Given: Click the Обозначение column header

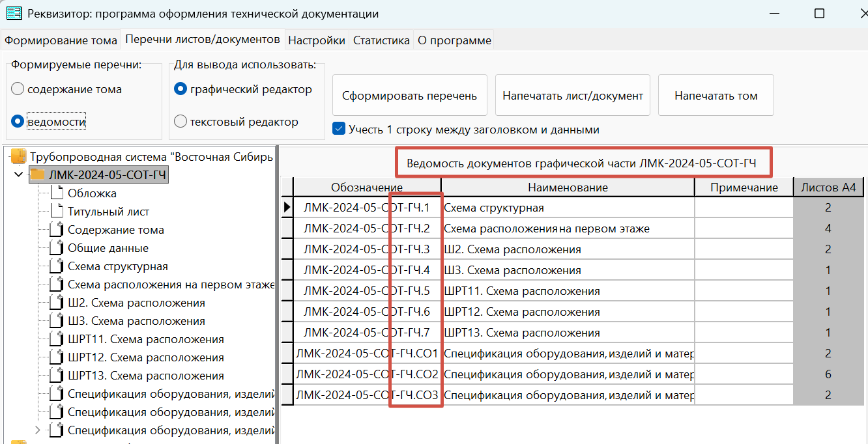Looking at the screenshot, I should point(367,187).
